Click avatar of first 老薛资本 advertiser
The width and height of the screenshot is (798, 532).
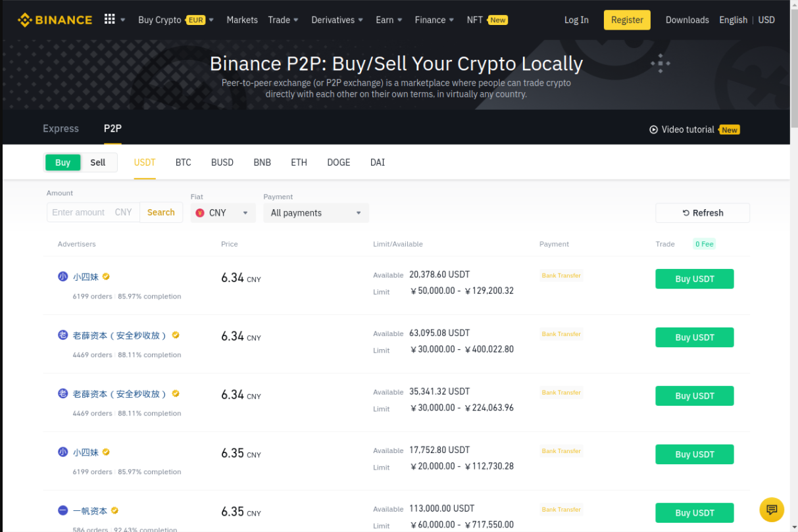(x=63, y=335)
